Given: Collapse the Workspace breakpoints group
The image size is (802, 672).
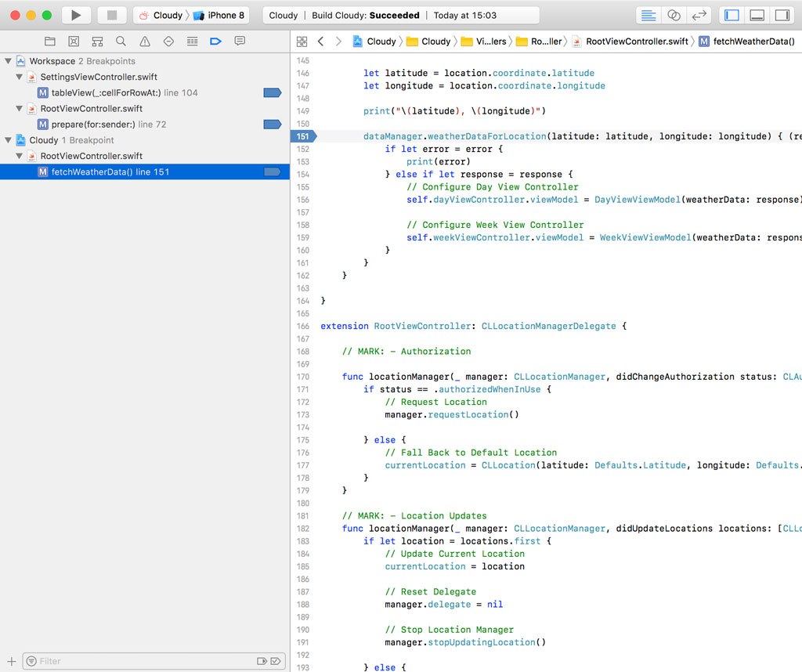Looking at the screenshot, I should pyautogui.click(x=9, y=61).
